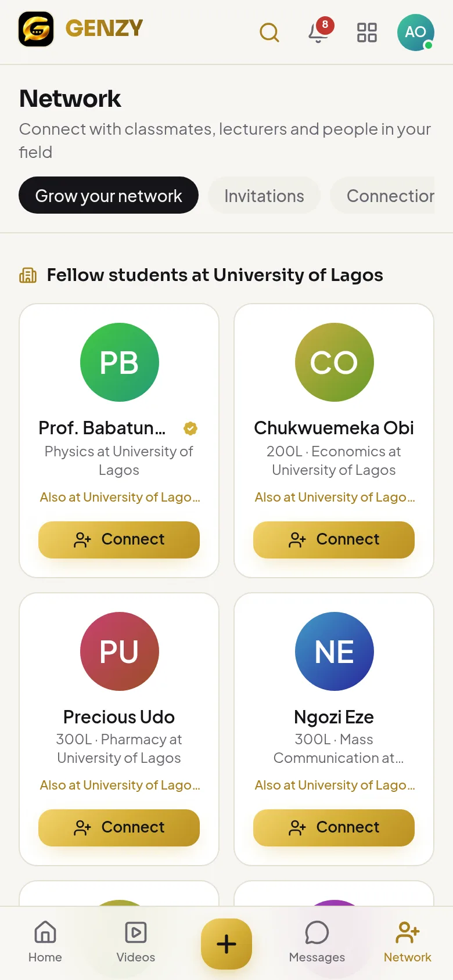This screenshot has height=980, width=453.
Task: Connect with Prof. Babatunde
Action: (x=119, y=540)
